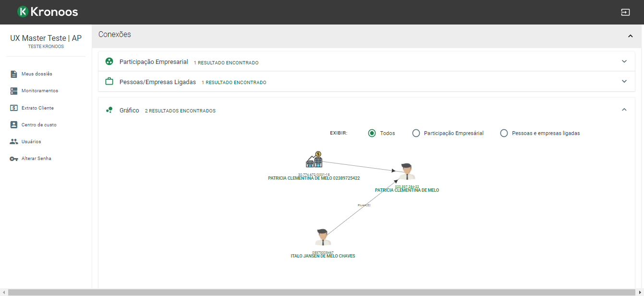Click the horizontal scrollbar at the bottom
Image resolution: width=644 pixels, height=296 pixels.
[x=322, y=292]
